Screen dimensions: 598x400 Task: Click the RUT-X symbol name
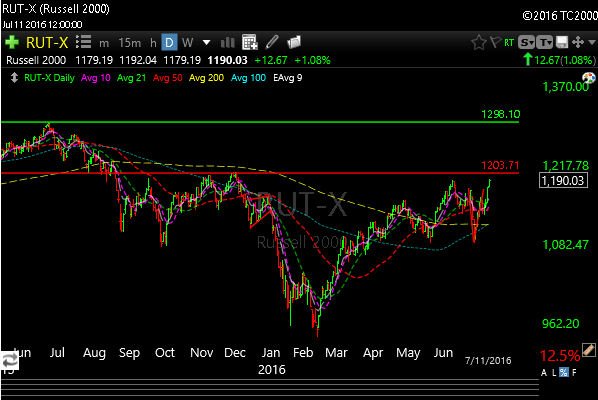click(47, 42)
